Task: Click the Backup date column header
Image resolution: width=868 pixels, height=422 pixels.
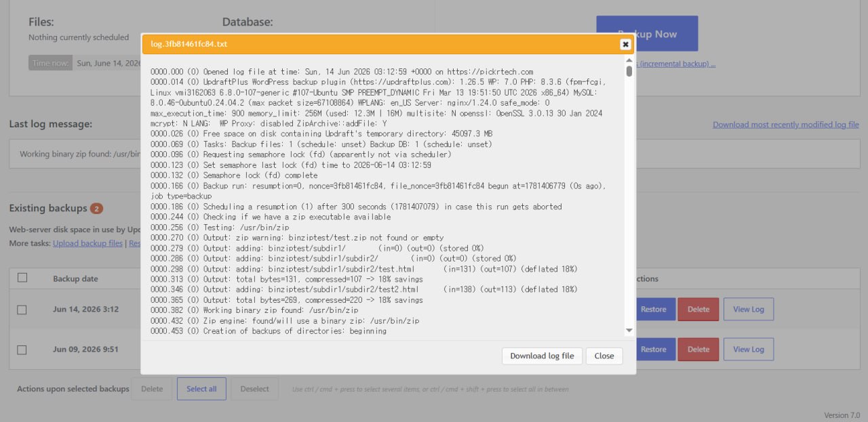Action: click(75, 278)
